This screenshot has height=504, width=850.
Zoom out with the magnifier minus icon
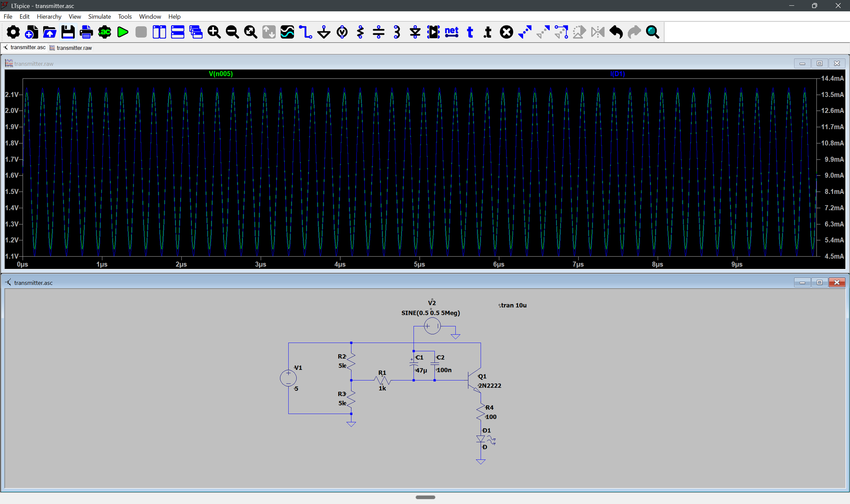point(232,32)
